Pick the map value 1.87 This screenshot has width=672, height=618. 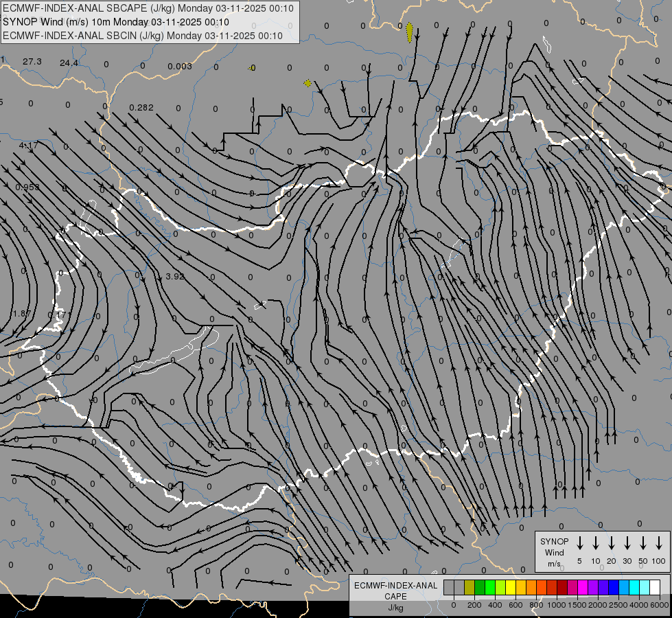click(21, 314)
